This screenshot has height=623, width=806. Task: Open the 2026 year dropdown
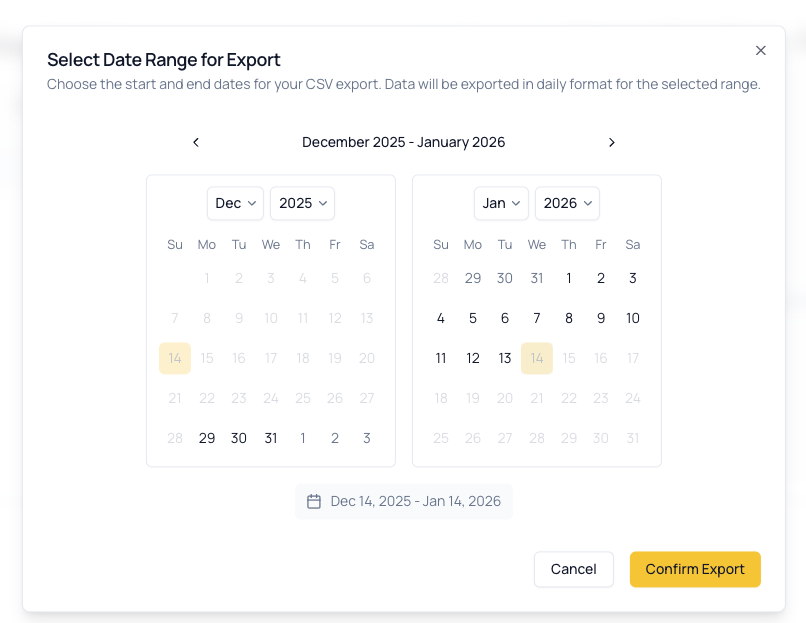[567, 203]
